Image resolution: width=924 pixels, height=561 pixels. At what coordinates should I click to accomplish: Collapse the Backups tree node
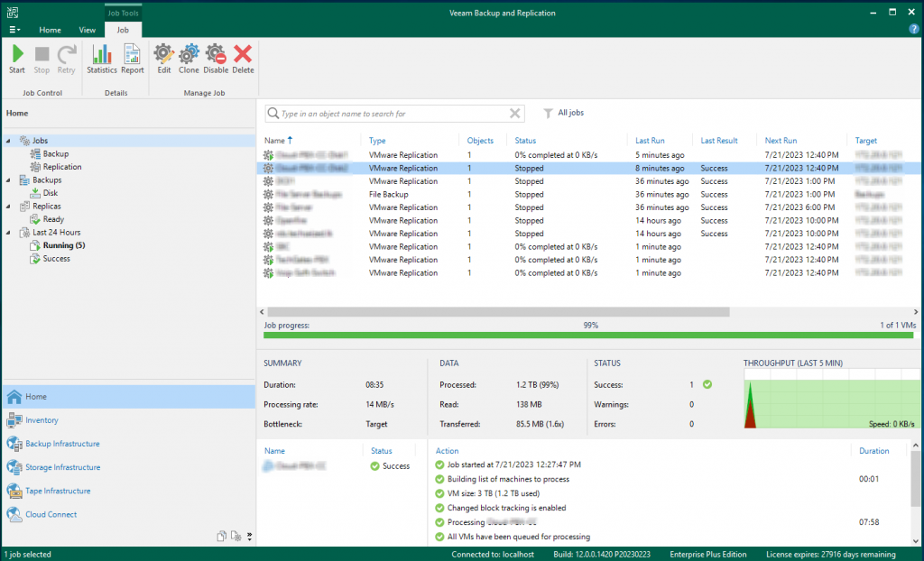(9, 180)
